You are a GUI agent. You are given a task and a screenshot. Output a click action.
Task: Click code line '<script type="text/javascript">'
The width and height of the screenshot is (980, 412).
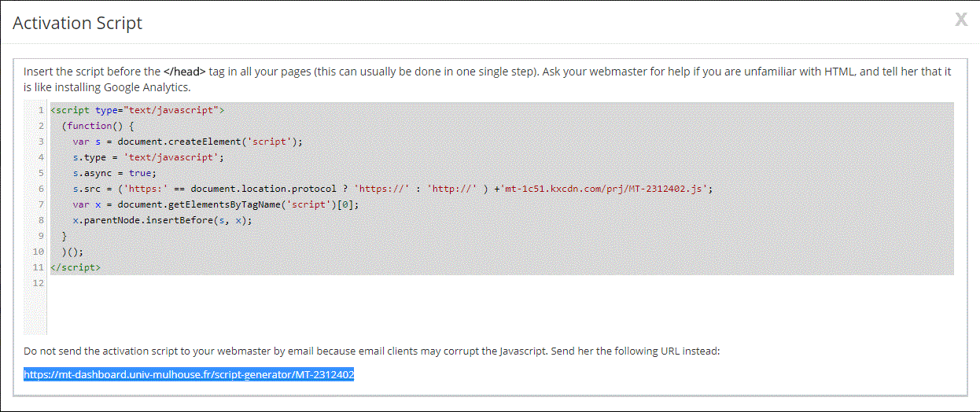tap(137, 110)
